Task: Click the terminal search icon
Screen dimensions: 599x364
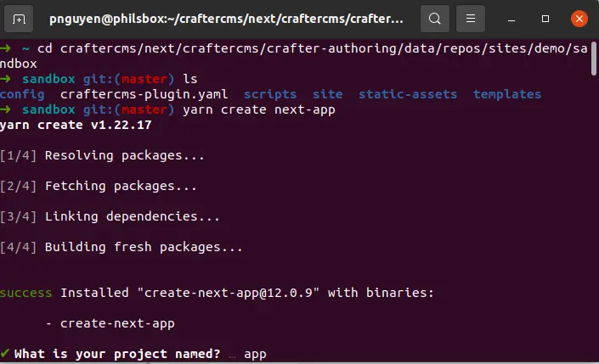Action: (x=434, y=18)
